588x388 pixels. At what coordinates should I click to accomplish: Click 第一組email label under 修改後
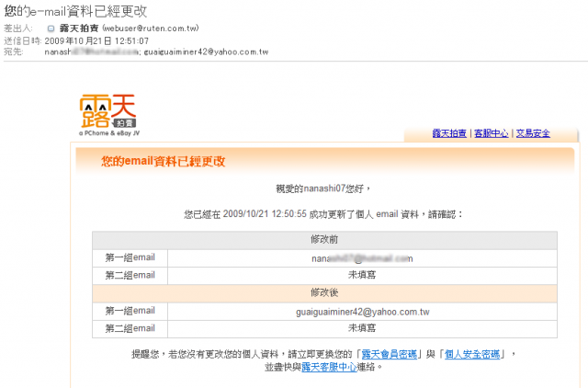[130, 311]
